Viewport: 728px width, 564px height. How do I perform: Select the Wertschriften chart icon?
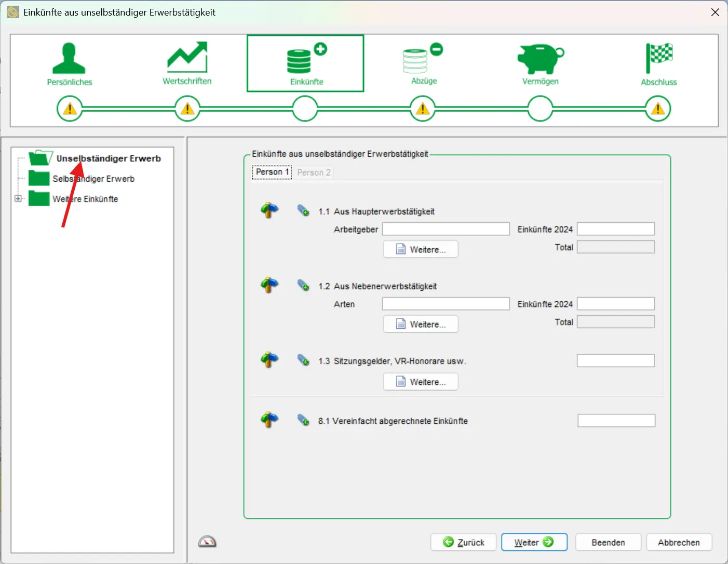point(187,57)
